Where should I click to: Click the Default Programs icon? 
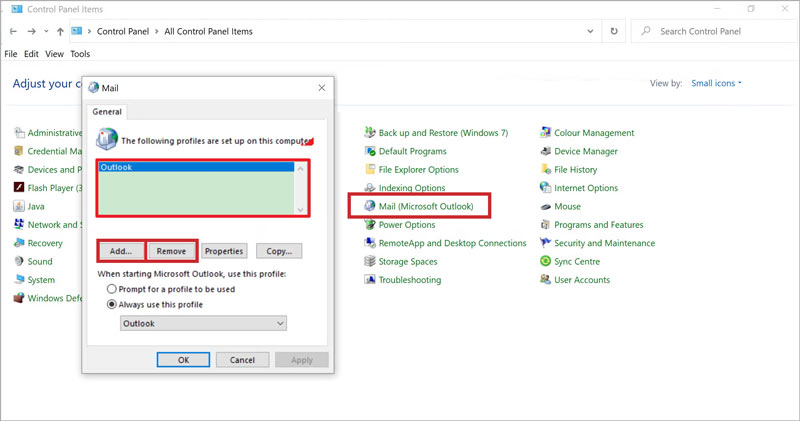[x=370, y=151]
